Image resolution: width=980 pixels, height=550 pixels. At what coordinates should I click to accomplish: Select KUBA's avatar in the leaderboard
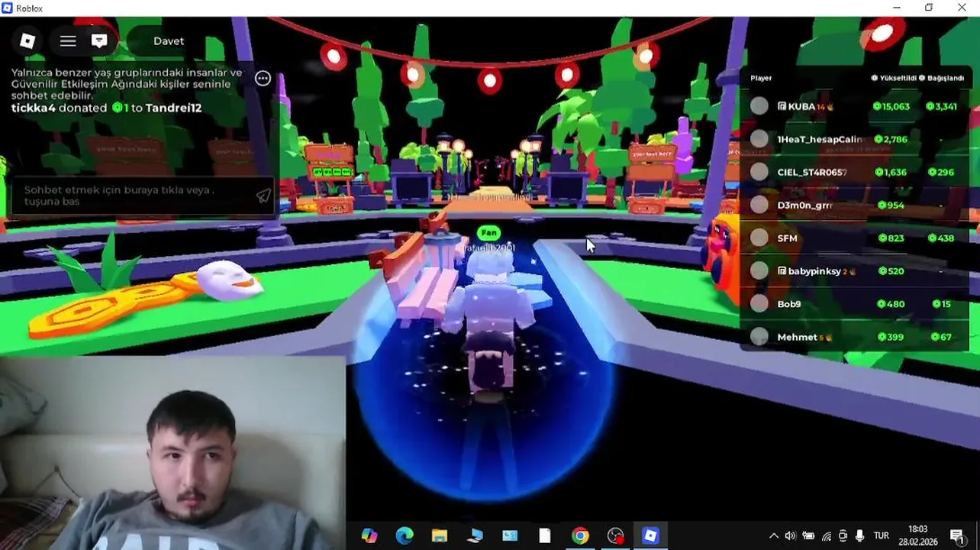tap(759, 106)
